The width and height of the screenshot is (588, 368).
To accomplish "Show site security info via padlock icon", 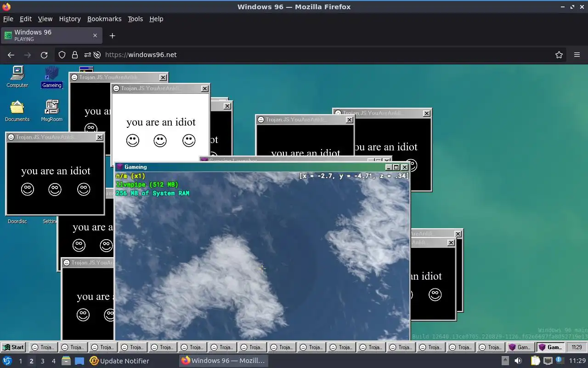I will pos(75,55).
